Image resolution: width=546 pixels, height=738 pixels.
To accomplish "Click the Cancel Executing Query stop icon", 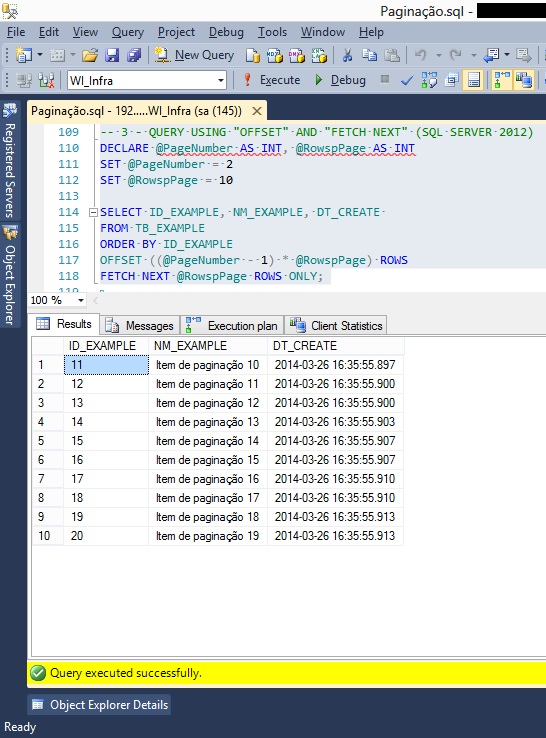I will (385, 79).
